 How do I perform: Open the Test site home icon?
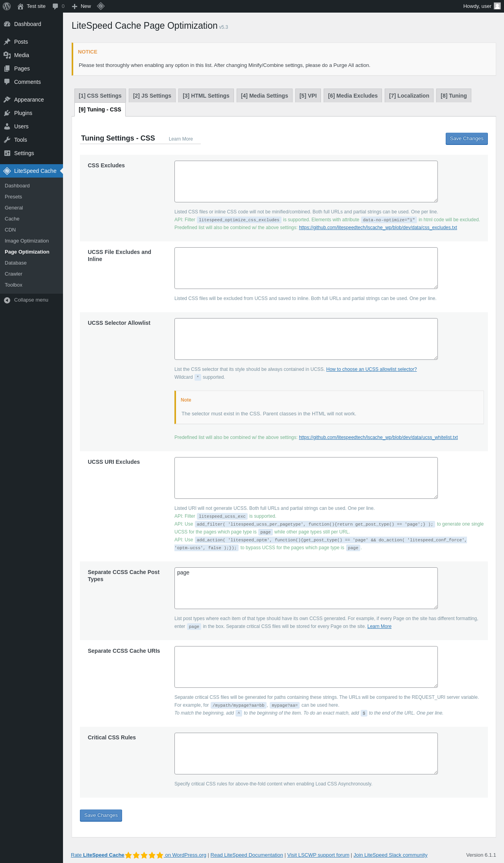coord(20,6)
